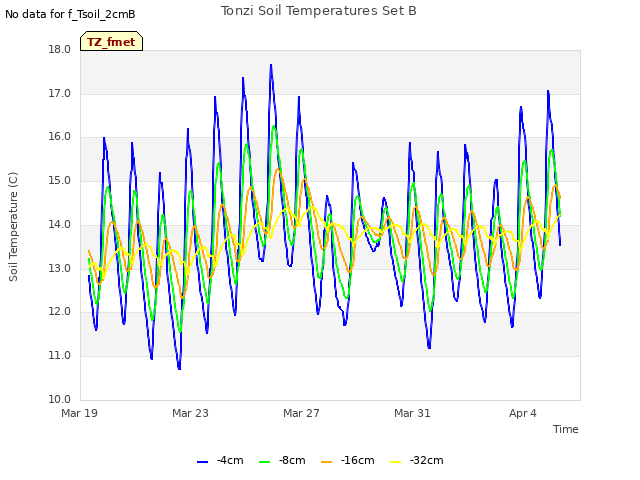Viewport: 640px width, 480px height.
Task: Click the 18.0 y-axis tick label
Action: [60, 49]
